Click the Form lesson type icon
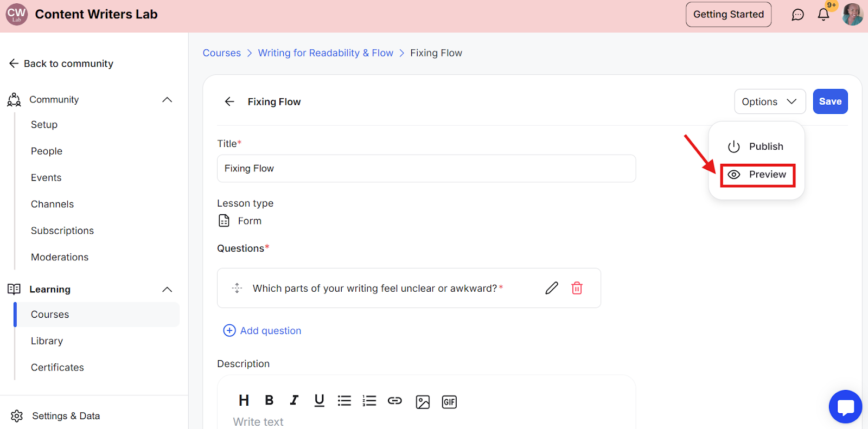This screenshot has height=429, width=868. (x=224, y=221)
